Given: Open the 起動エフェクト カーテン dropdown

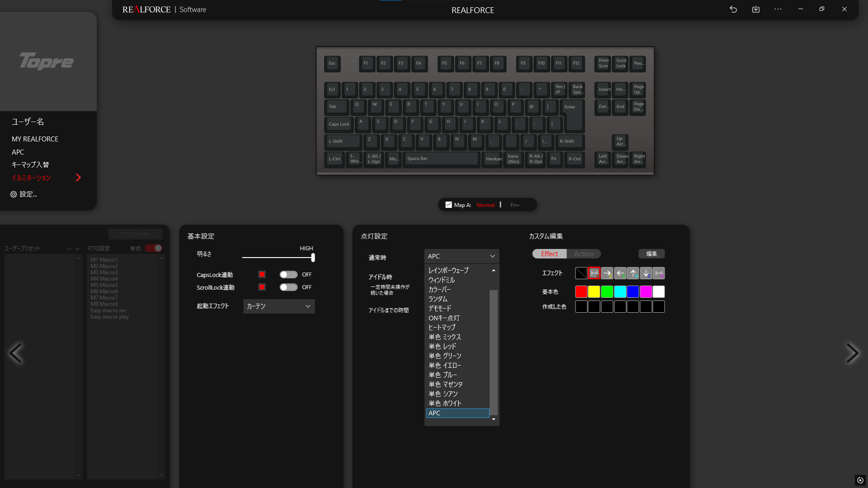Looking at the screenshot, I should [279, 306].
